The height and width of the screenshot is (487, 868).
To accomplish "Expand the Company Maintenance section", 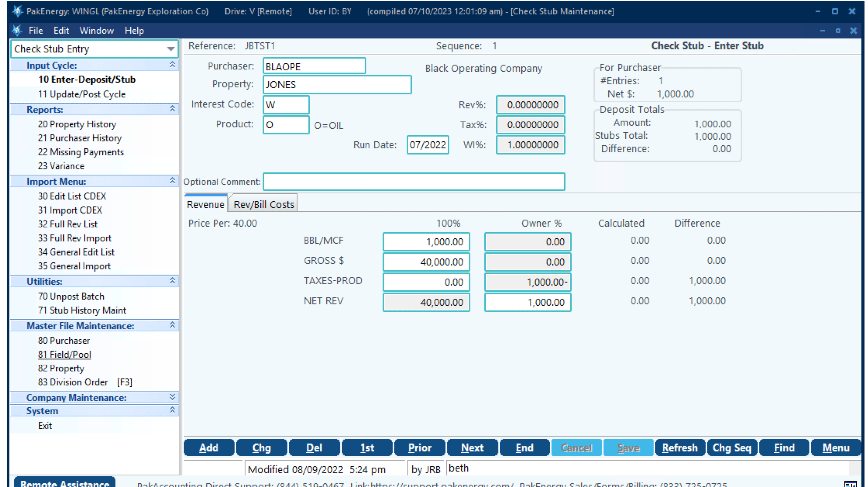I will [x=172, y=397].
